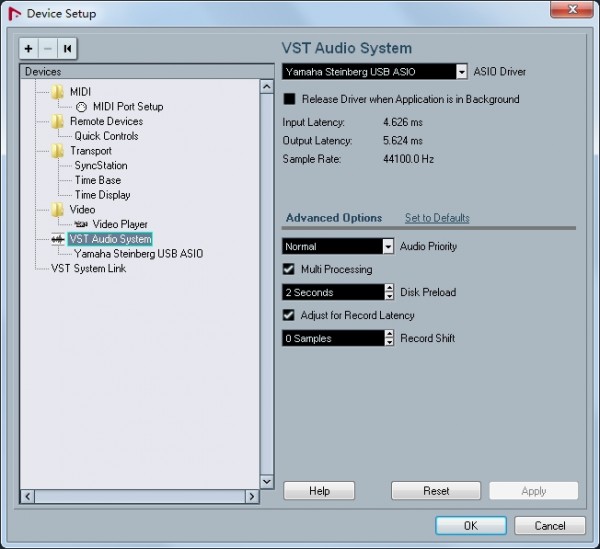Click the Set to Defaults link
The height and width of the screenshot is (549, 600).
point(437,218)
